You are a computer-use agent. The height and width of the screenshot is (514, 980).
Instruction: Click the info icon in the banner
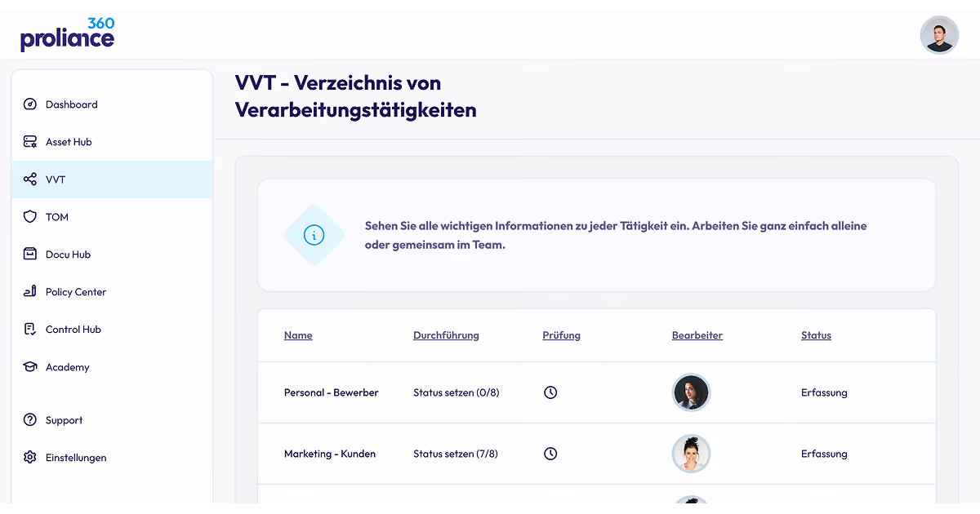(314, 235)
